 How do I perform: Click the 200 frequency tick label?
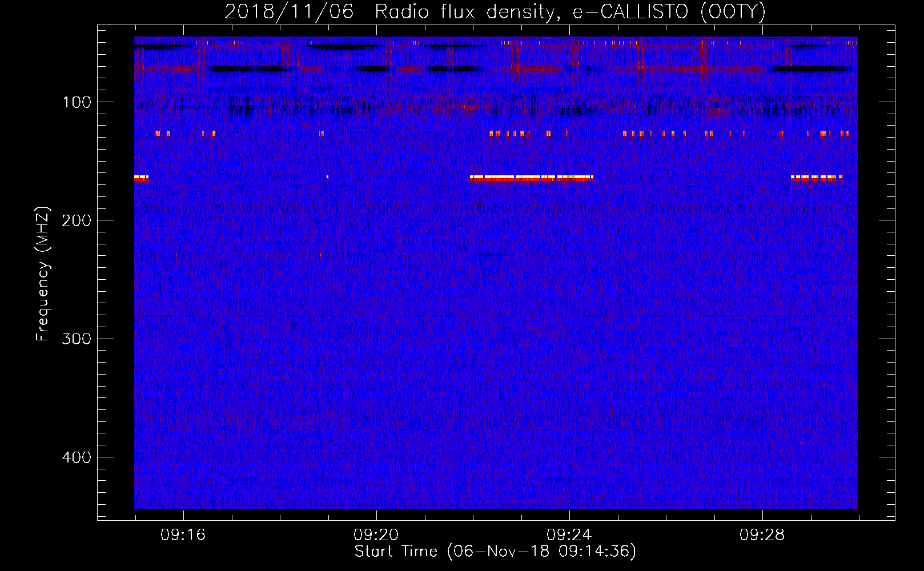coord(77,220)
